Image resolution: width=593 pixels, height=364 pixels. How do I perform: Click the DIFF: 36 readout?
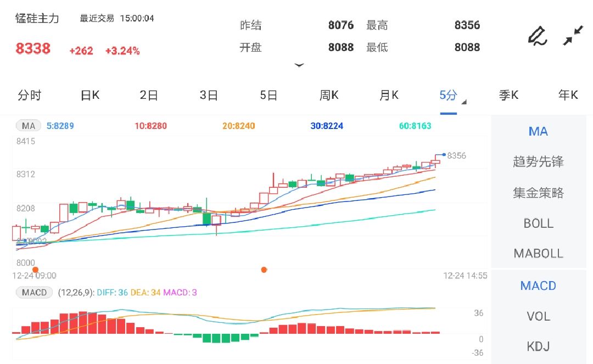(113, 293)
